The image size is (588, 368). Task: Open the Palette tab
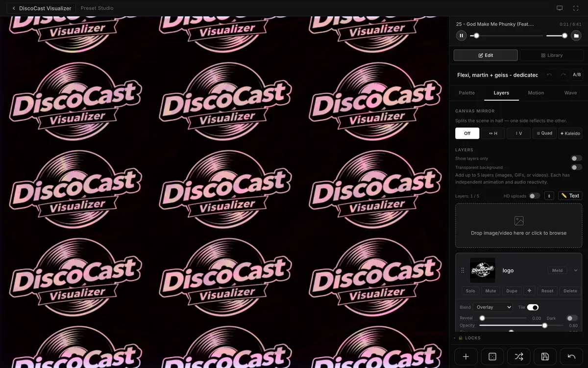pyautogui.click(x=466, y=93)
